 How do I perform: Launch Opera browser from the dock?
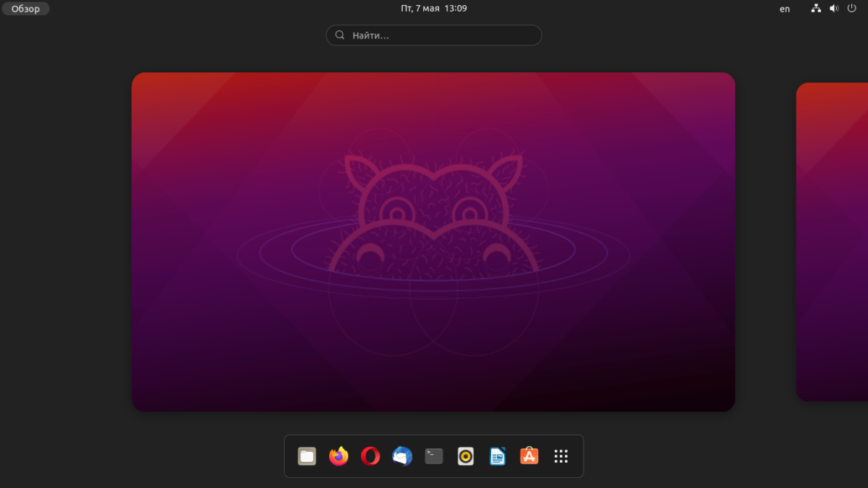(x=370, y=456)
